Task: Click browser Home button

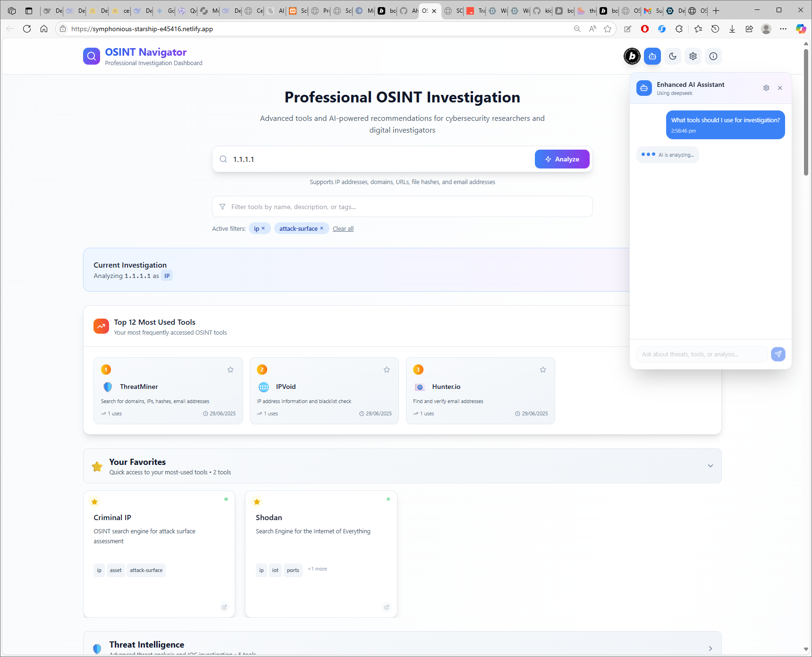Action: (44, 29)
